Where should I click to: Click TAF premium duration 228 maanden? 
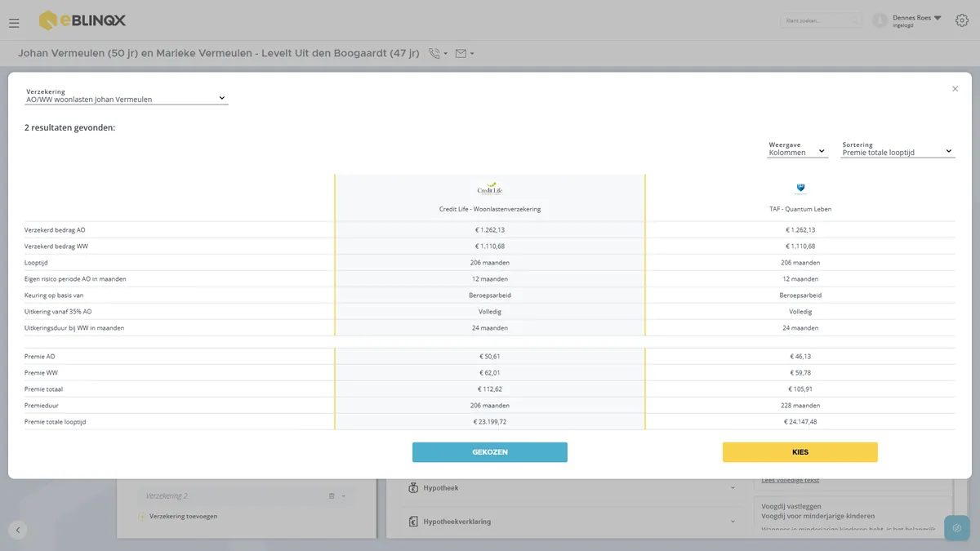pyautogui.click(x=800, y=406)
